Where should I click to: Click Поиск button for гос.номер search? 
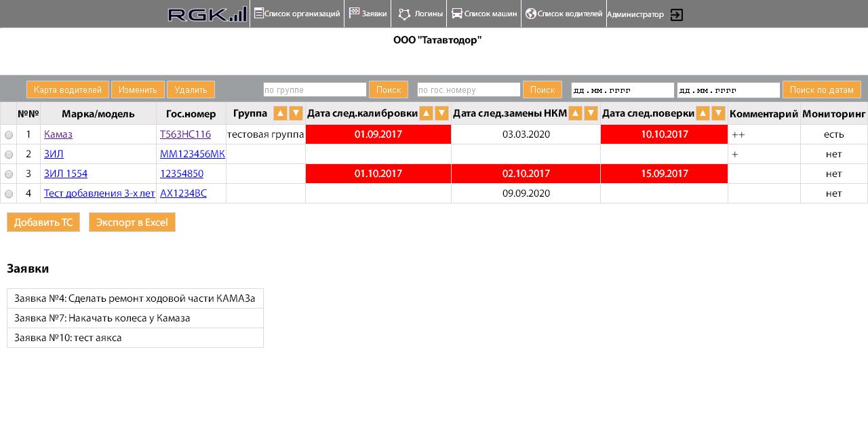click(x=542, y=90)
